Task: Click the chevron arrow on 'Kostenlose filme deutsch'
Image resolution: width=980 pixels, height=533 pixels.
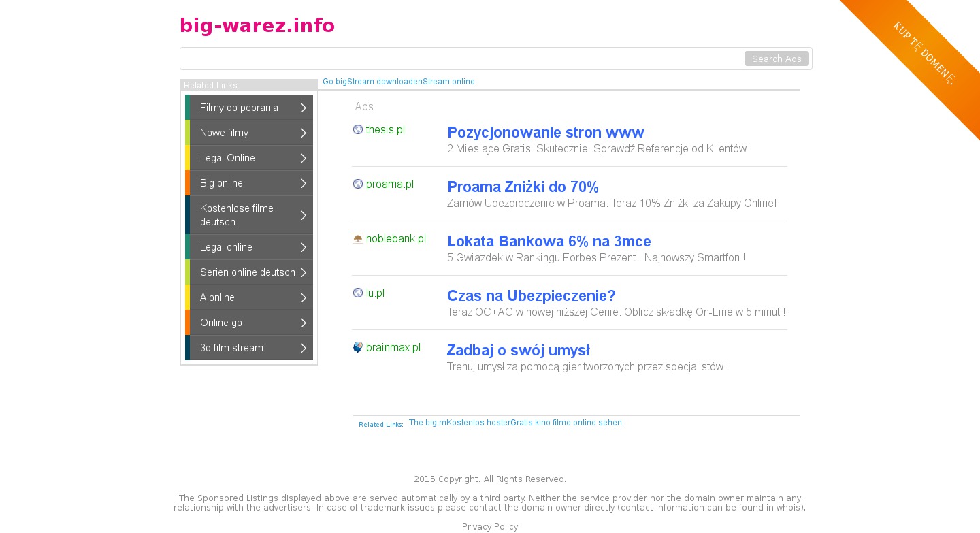Action: coord(304,215)
